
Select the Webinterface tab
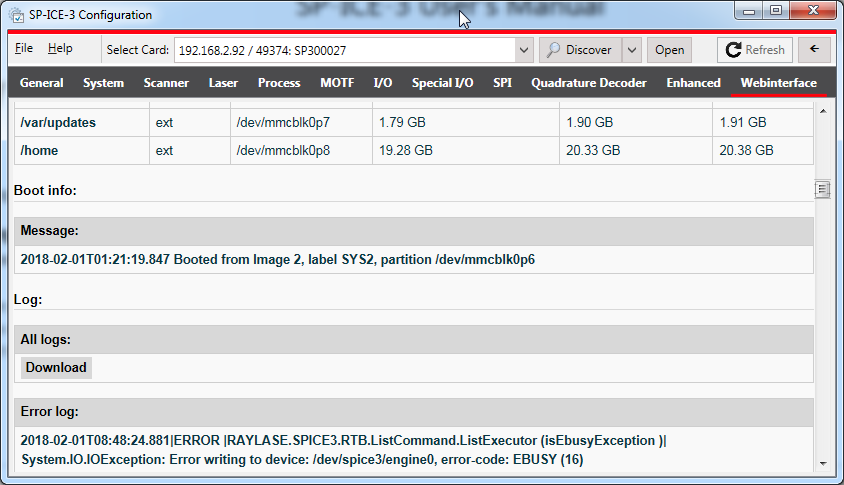[778, 83]
